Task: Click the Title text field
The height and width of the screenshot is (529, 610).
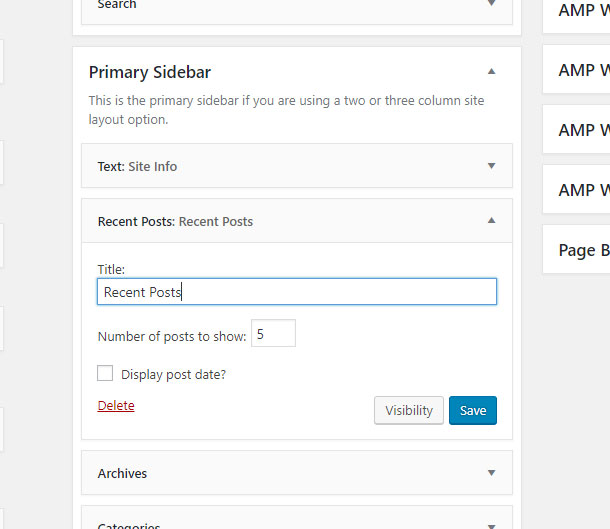Action: [x=297, y=292]
